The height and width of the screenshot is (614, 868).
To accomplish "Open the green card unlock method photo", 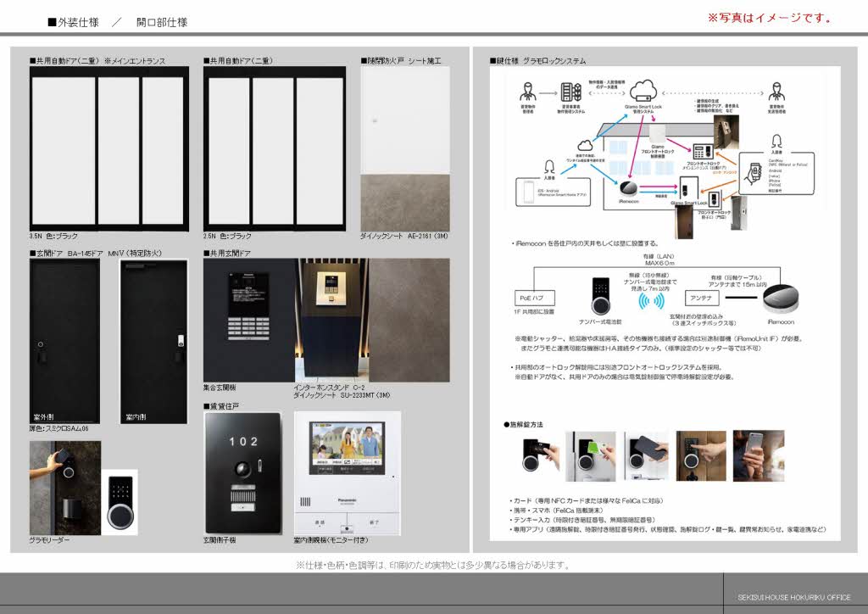I will point(597,456).
